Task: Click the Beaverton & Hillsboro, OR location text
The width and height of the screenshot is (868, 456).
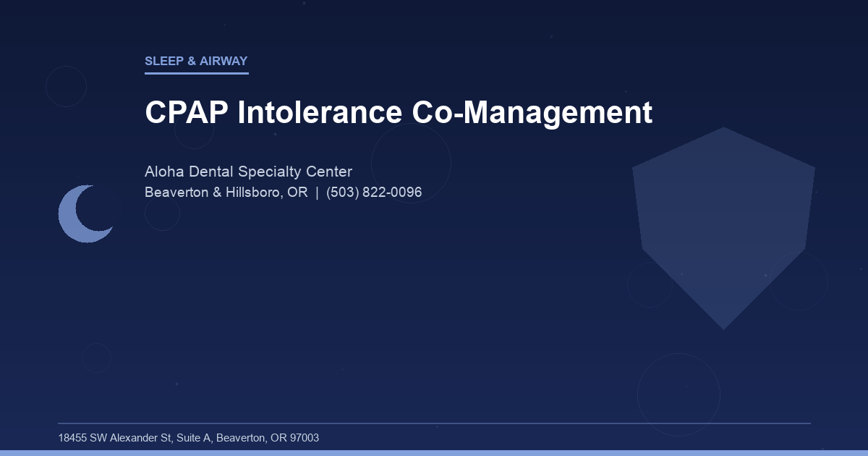Action: click(x=226, y=193)
